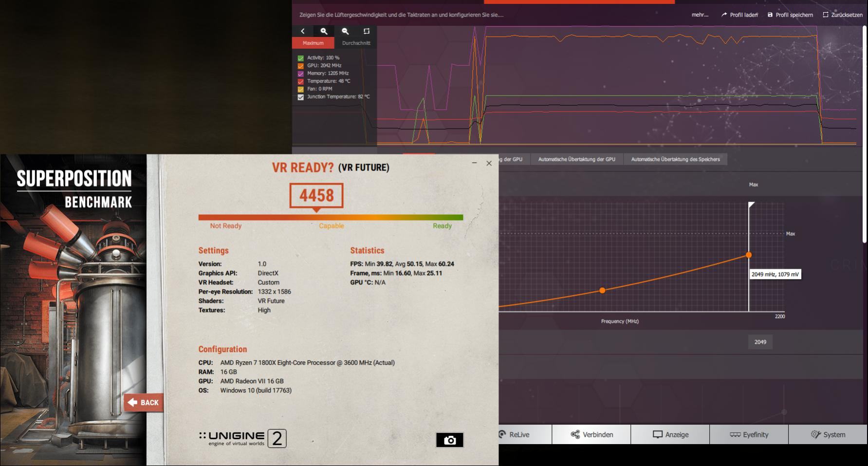This screenshot has height=466, width=868.
Task: Open the Eyefinity tab
Action: (749, 434)
